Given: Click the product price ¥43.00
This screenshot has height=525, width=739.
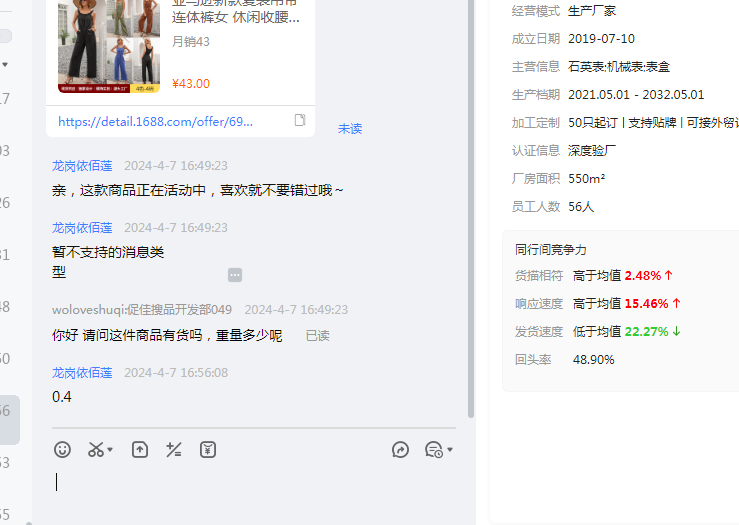Looking at the screenshot, I should pyautogui.click(x=191, y=84).
